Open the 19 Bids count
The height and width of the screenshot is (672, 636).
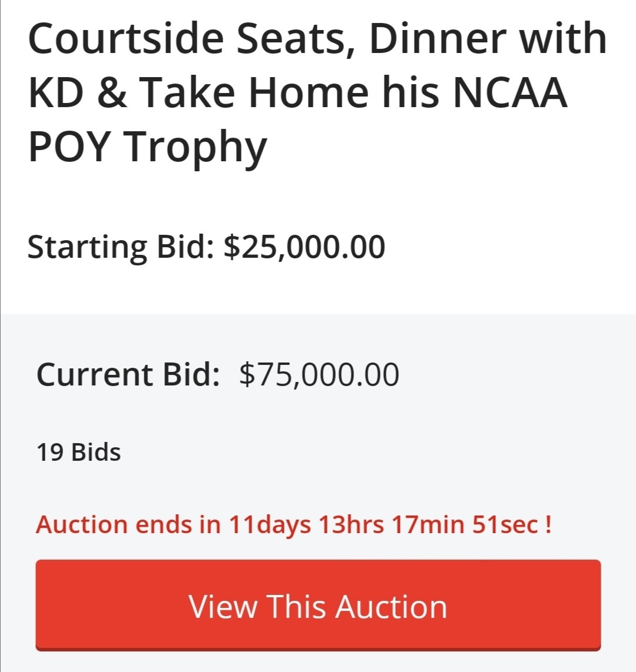pyautogui.click(x=79, y=453)
